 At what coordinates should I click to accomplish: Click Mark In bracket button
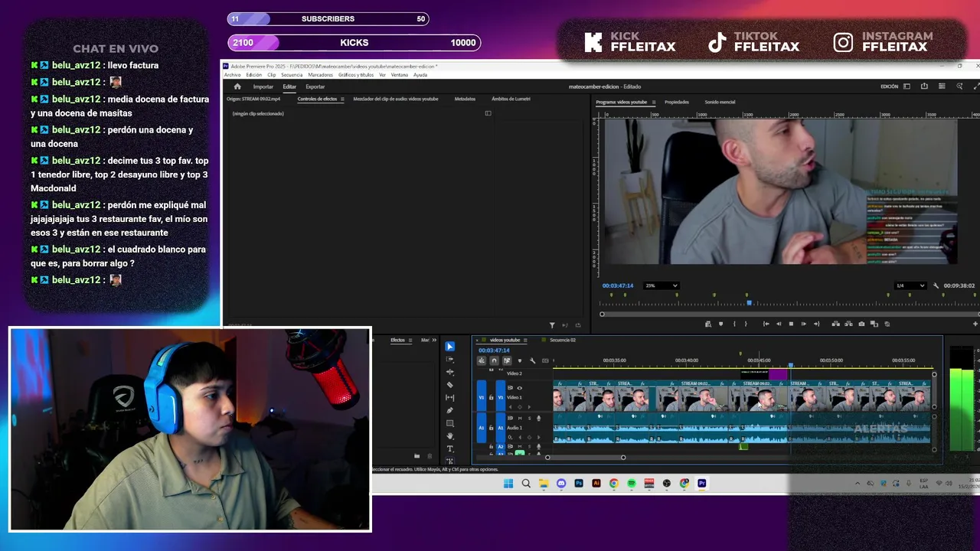click(x=733, y=324)
